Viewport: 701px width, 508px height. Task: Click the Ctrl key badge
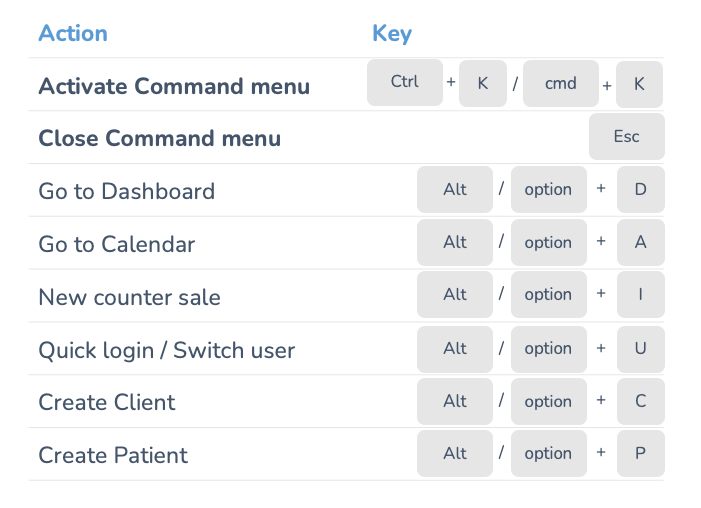point(405,83)
